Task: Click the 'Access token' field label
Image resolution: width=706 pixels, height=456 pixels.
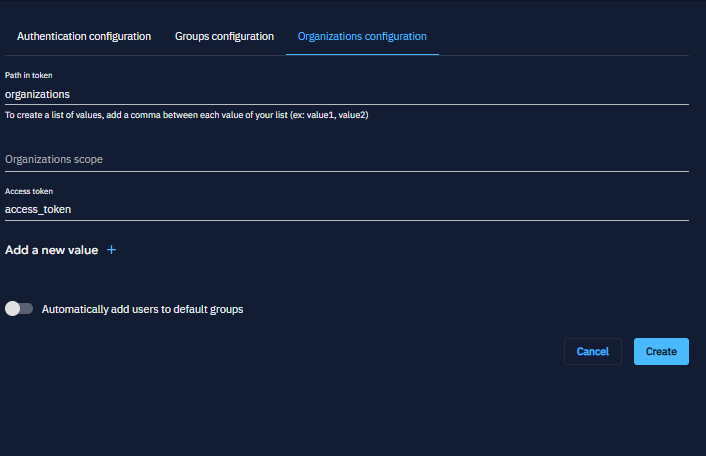Action: tap(29, 191)
